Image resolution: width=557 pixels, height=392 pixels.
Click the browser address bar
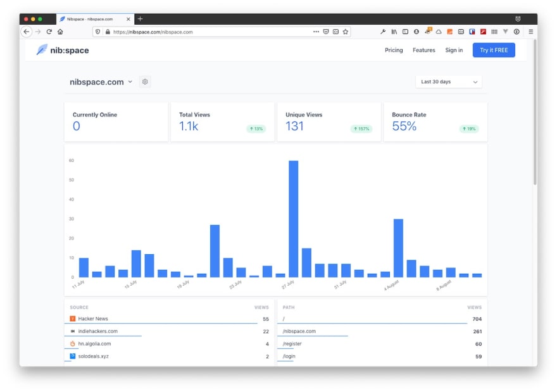tap(209, 32)
